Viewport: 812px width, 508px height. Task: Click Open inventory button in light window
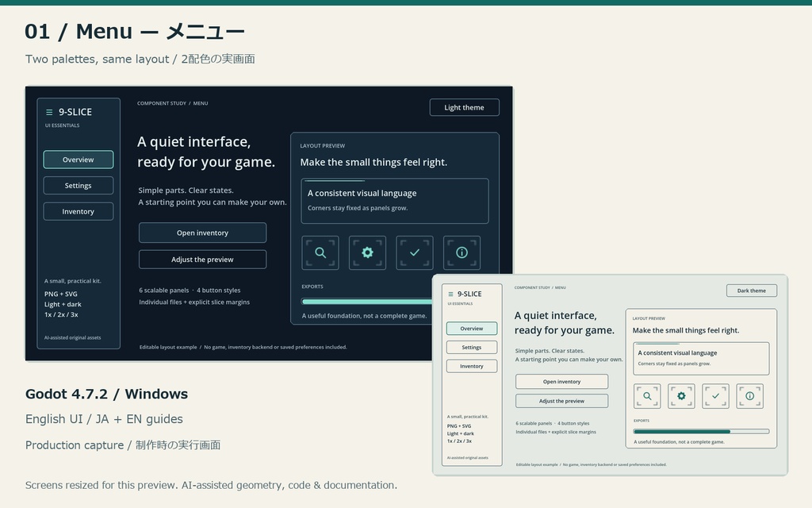[x=562, y=382]
